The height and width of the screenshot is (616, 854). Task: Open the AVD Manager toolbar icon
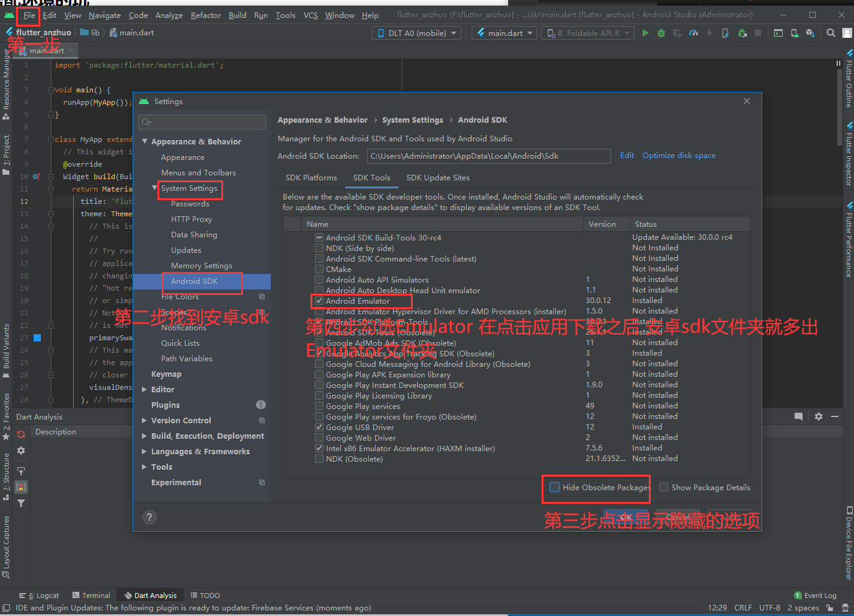(x=795, y=33)
